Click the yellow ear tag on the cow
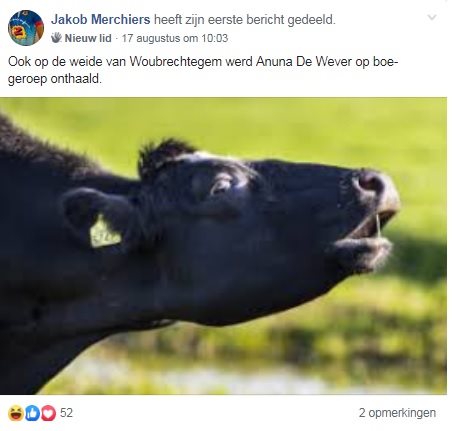The width and height of the screenshot is (452, 431). [105, 231]
